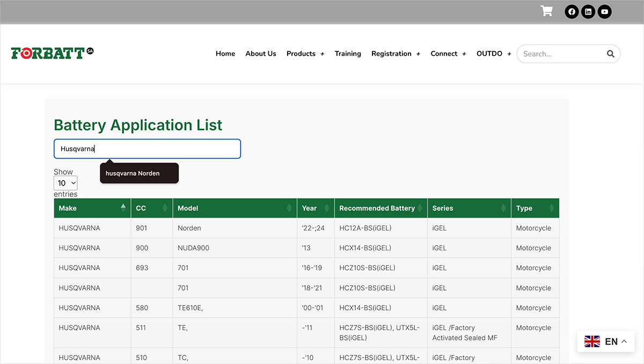Image resolution: width=644 pixels, height=364 pixels.
Task: Toggle sorting on the CC column
Action: [151, 208]
